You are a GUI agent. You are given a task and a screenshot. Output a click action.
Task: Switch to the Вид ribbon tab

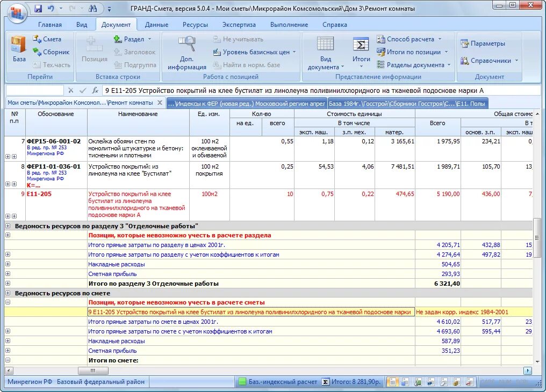coord(82,25)
